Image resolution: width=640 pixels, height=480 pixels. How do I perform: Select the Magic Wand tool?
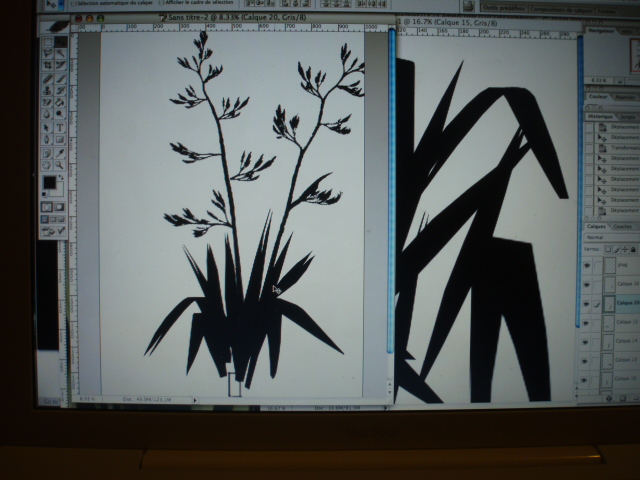coord(60,53)
